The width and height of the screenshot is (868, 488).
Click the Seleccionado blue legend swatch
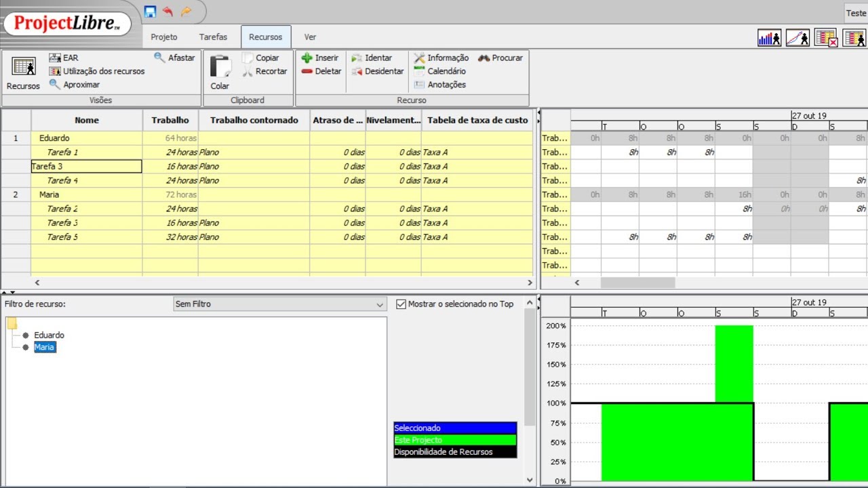455,428
